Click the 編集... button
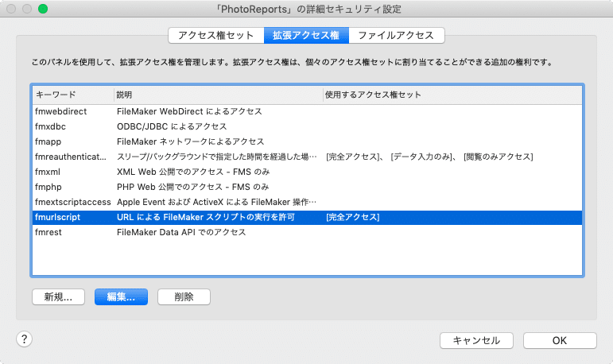 click(121, 296)
